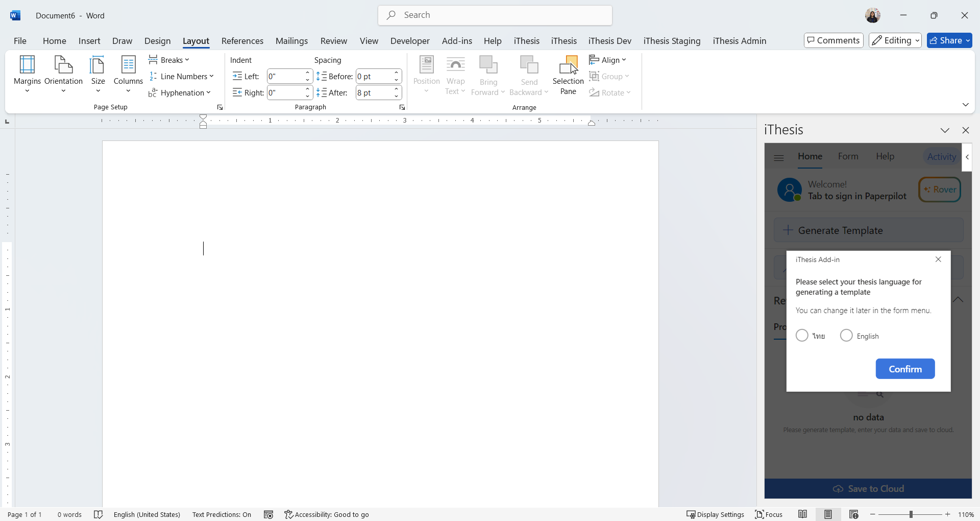Toggle Text Predictions setting
Image resolution: width=980 pixels, height=521 pixels.
[222, 514]
